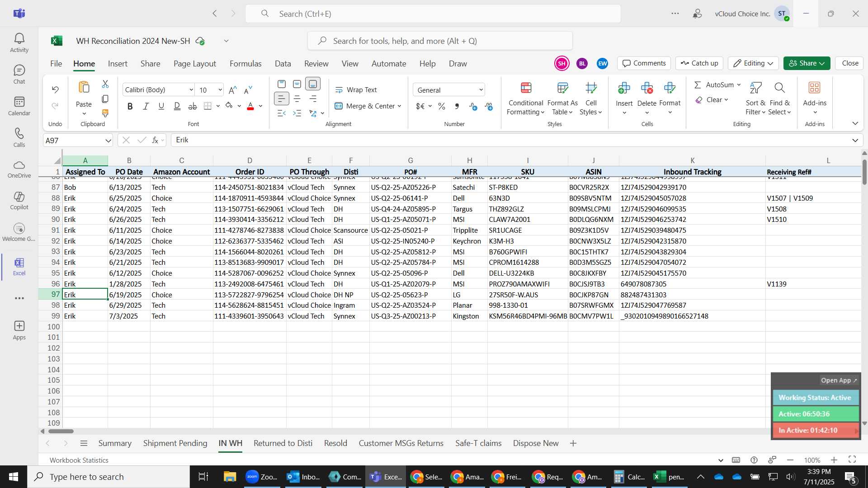Image resolution: width=868 pixels, height=488 pixels.
Task: Toggle Align Right
Action: click(313, 99)
